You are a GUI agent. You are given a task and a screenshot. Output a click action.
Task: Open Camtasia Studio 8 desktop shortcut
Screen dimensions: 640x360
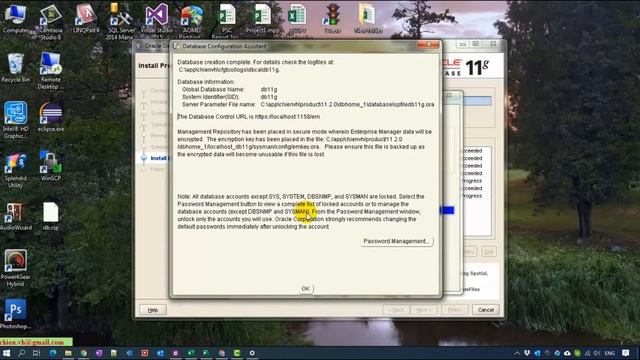tap(51, 21)
